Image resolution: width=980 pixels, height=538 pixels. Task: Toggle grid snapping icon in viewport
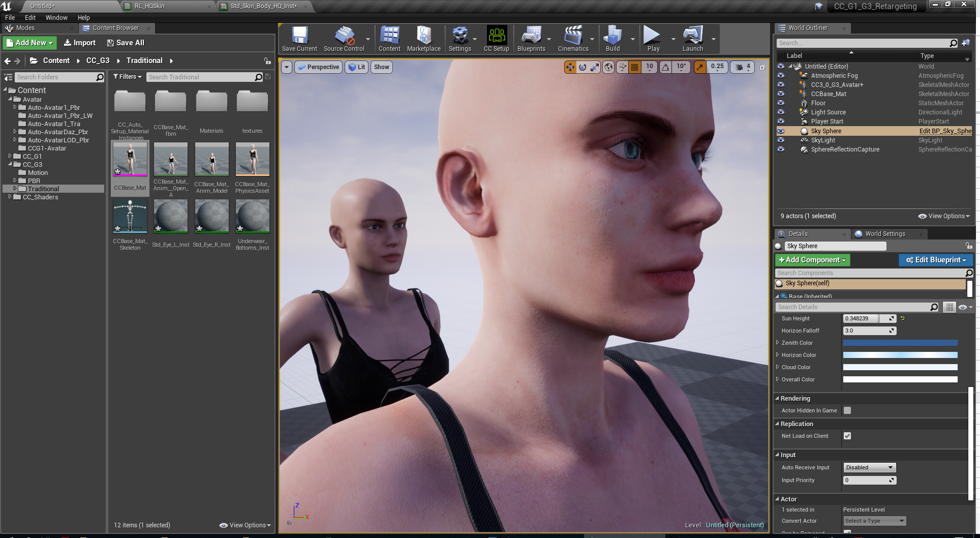tap(635, 67)
